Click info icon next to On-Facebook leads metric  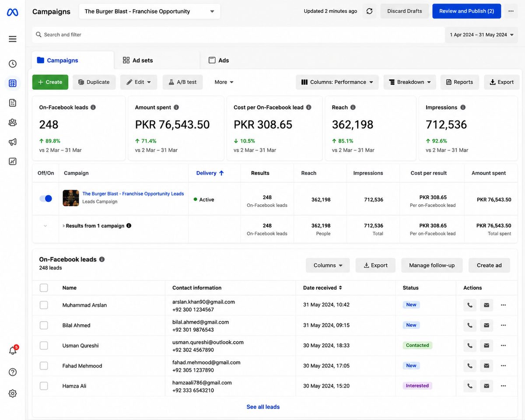pyautogui.click(x=93, y=107)
